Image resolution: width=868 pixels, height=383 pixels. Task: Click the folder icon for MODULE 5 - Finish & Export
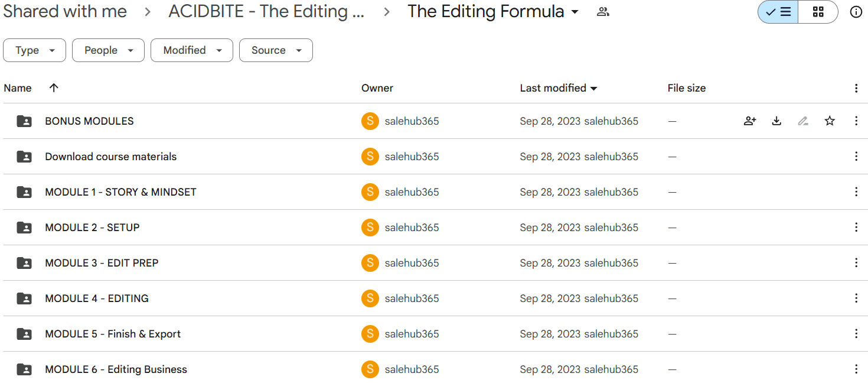click(24, 334)
